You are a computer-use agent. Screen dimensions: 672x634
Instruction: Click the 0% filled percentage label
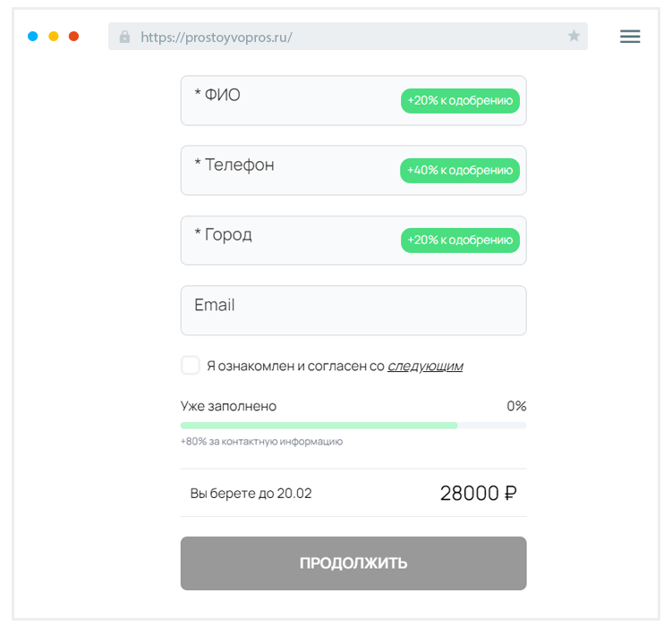516,406
